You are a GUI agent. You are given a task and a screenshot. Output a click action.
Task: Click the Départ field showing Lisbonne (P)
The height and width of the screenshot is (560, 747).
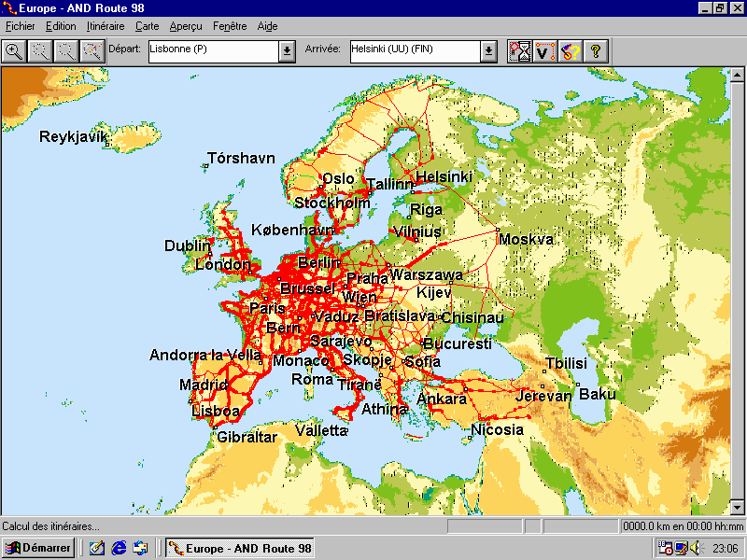tap(214, 51)
